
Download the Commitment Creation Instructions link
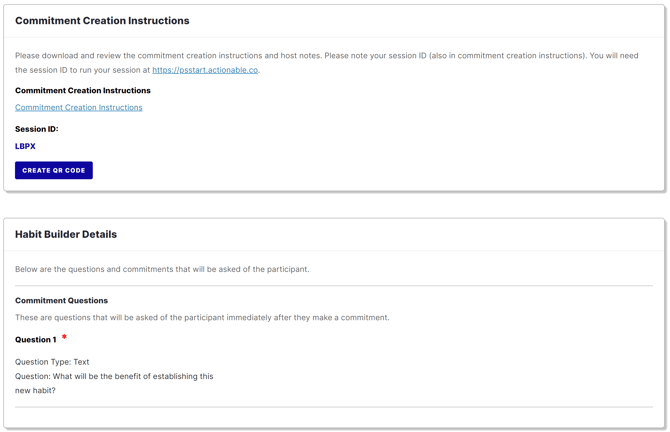(78, 107)
